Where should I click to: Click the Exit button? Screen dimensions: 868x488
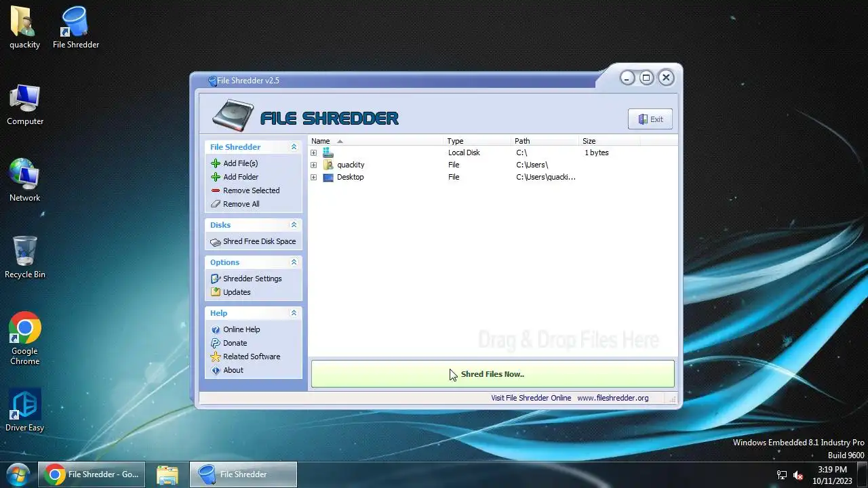pos(650,119)
